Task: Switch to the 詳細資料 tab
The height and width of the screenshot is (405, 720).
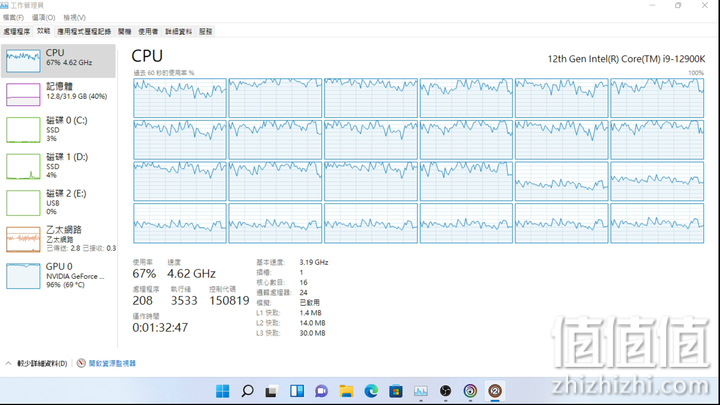Action: pyautogui.click(x=179, y=31)
